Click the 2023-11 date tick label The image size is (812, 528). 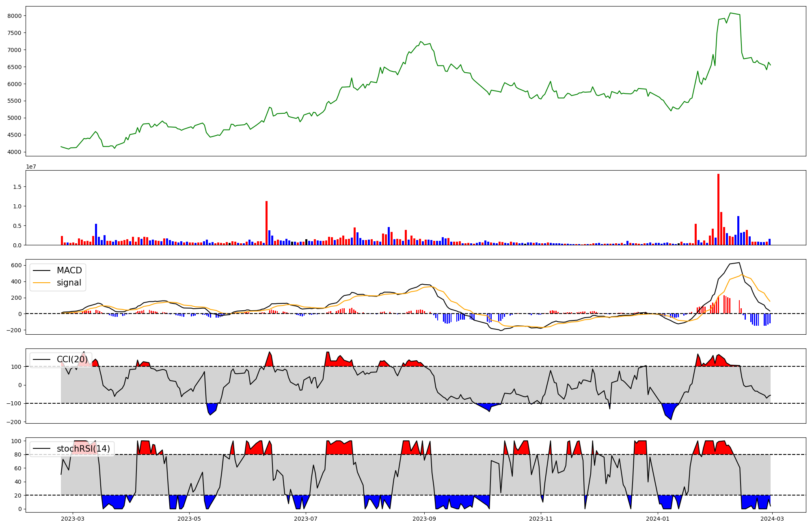(x=541, y=518)
